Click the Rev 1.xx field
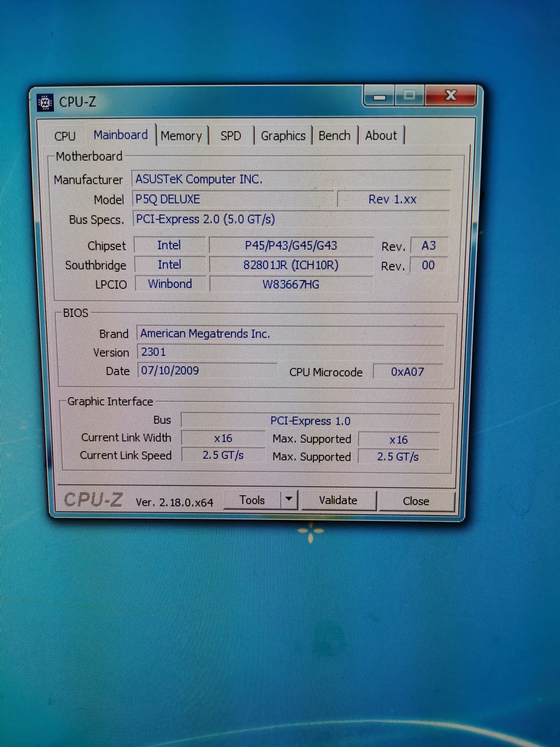Screen dimensions: 560x747 coord(393,199)
